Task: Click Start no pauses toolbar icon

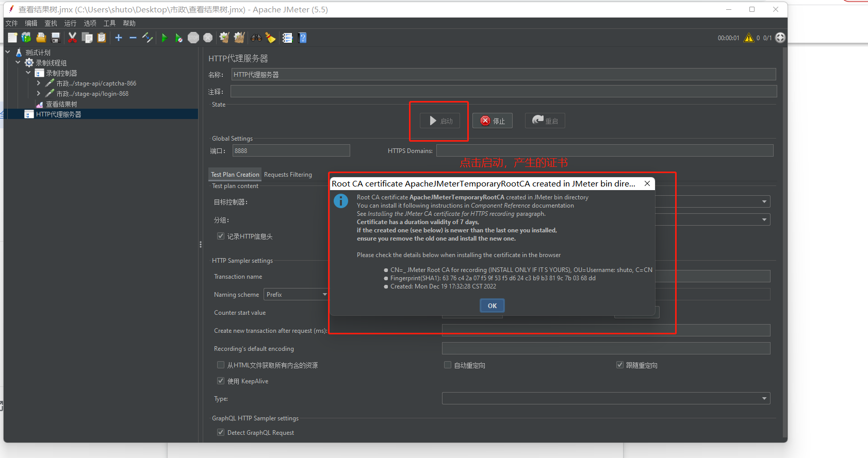Action: 178,38
